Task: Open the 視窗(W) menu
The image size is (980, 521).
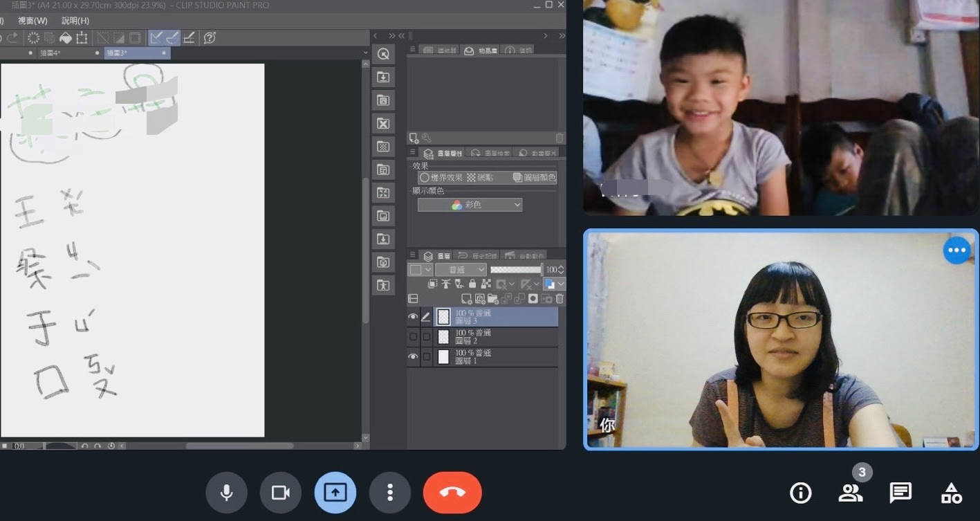Action: point(33,21)
